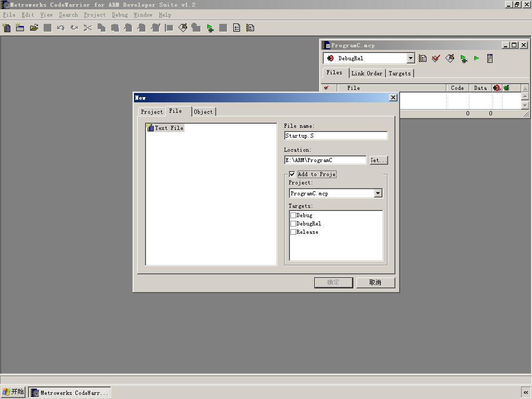Click scroll up arrow in project window
Screen dimensions: 532x399
525,96
